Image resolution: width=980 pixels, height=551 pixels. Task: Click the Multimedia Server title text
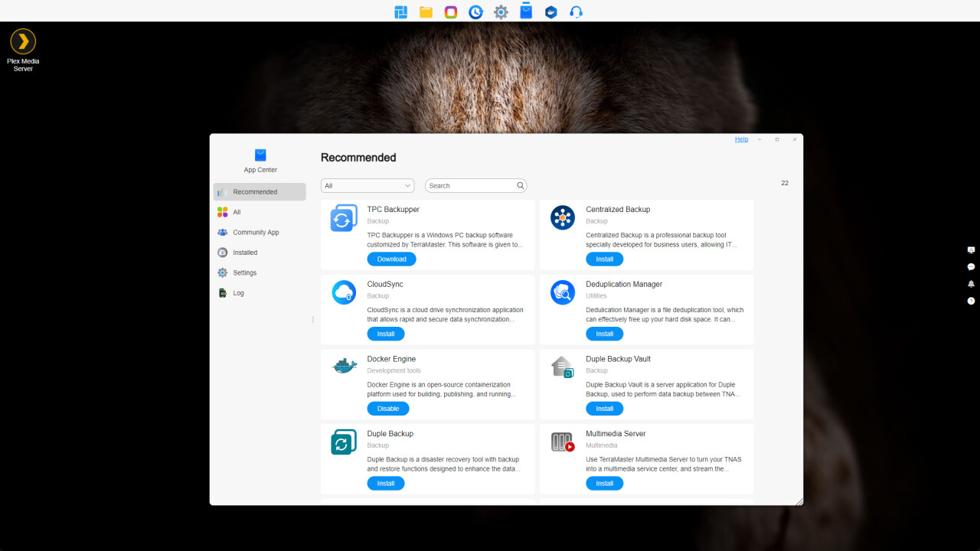(x=616, y=433)
